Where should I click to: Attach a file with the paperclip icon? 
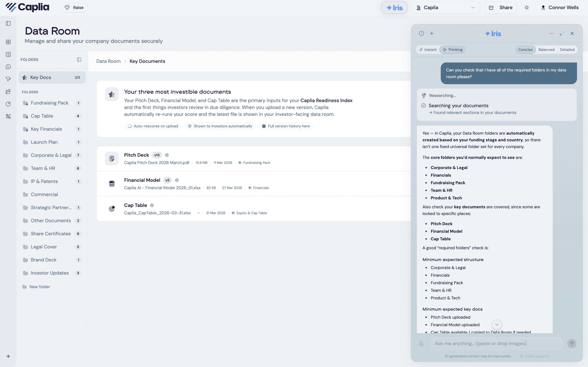tap(421, 344)
